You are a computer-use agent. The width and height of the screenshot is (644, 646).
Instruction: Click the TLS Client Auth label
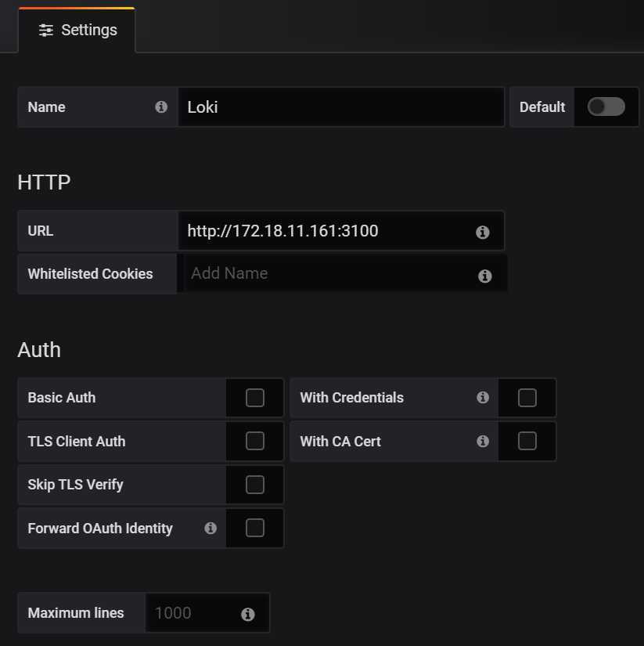[77, 442]
